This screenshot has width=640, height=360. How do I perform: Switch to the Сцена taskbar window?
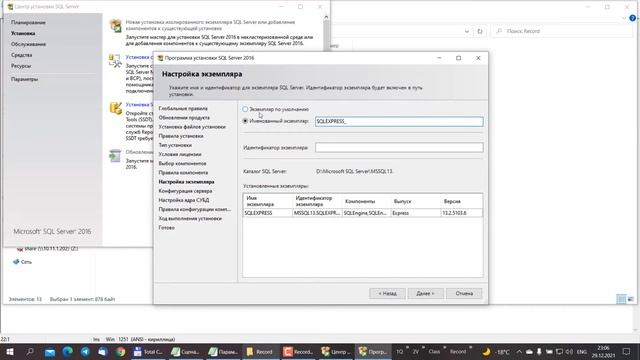coord(185,351)
